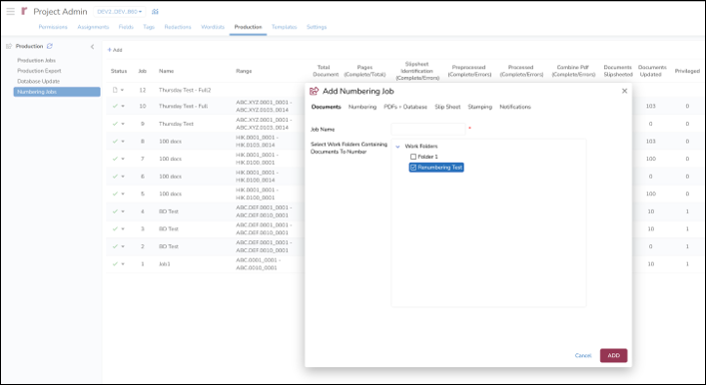This screenshot has height=385, width=706.
Task: Click the Privileged column header
Action: (x=687, y=71)
